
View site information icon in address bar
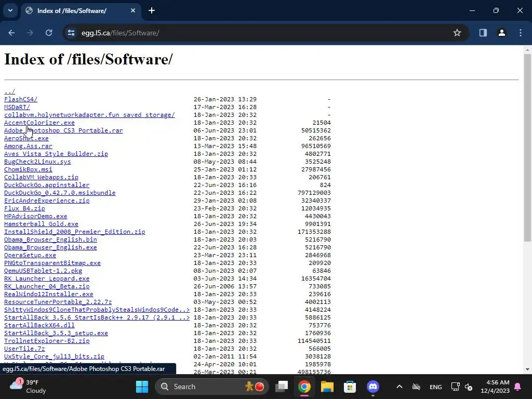click(x=71, y=33)
